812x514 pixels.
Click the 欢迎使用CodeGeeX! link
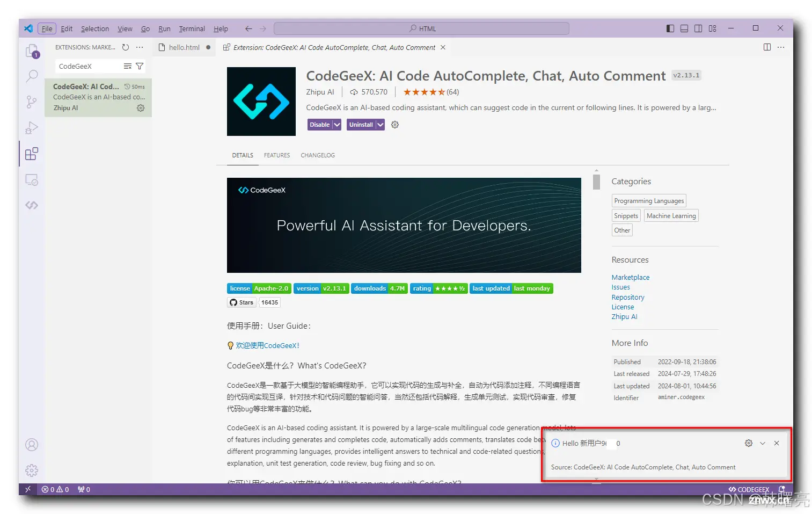pos(267,345)
